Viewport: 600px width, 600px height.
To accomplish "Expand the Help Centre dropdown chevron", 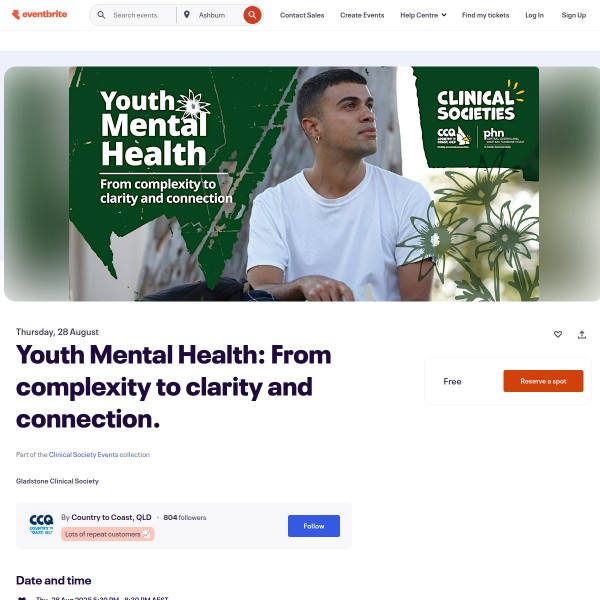I will click(444, 15).
